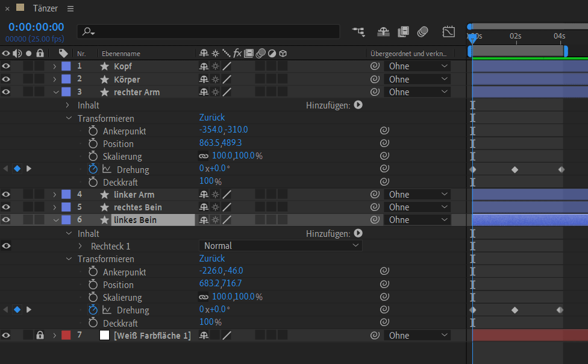Reset rechter Arm transform with Zurück
Viewport: 588px width, 364px height.
tap(212, 118)
